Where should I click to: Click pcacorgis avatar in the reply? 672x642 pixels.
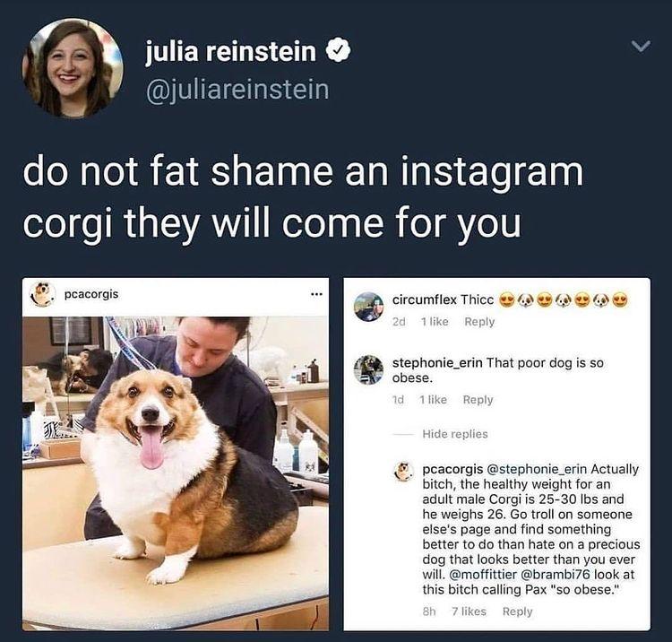[403, 472]
